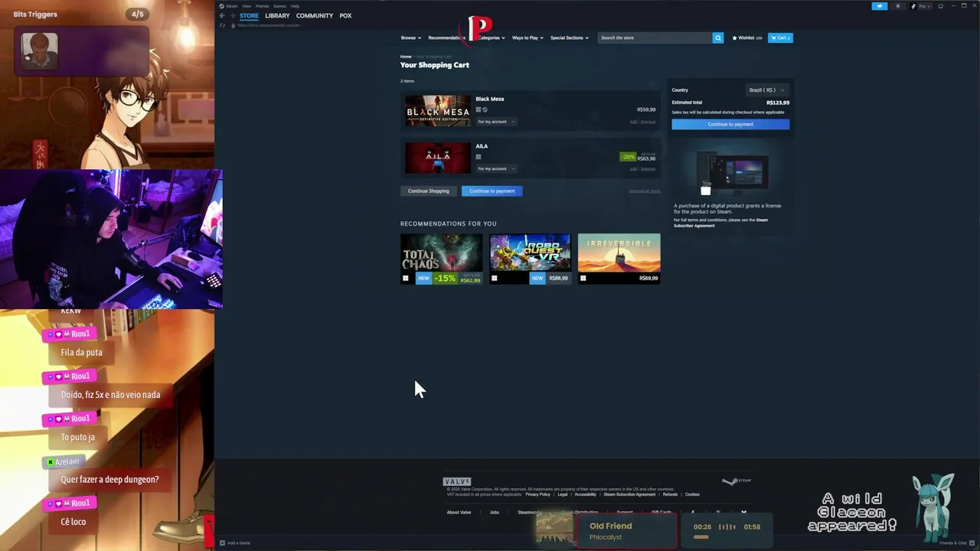Viewport: 980px width, 551px height.
Task: Expand the Categories dropdown
Action: (x=492, y=37)
